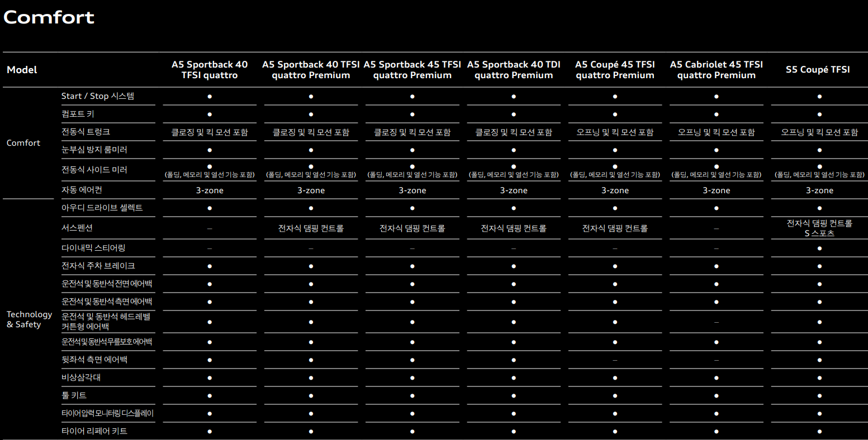Click (폴딩, 메모리 및 열선 기능 포함) under S5 Coupé
Viewport: 868px width, 440px height.
click(819, 175)
